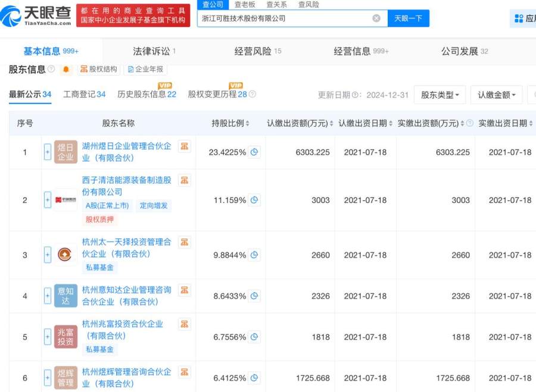Click the pie chart icon beside 6.7556%

(254, 337)
